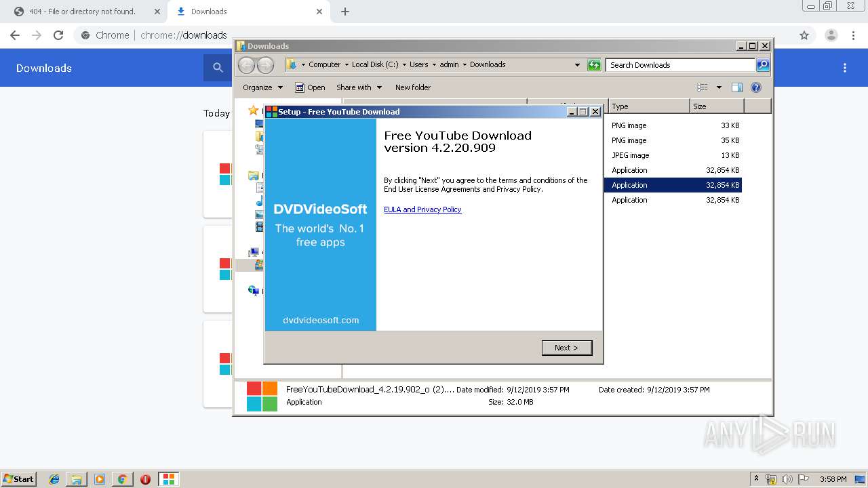Toggle the Explorer preview pane

point(737,87)
